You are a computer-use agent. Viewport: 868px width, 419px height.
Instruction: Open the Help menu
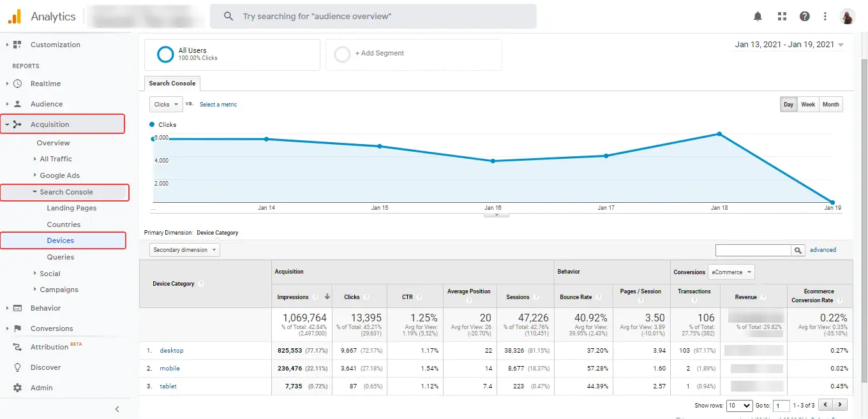point(804,16)
